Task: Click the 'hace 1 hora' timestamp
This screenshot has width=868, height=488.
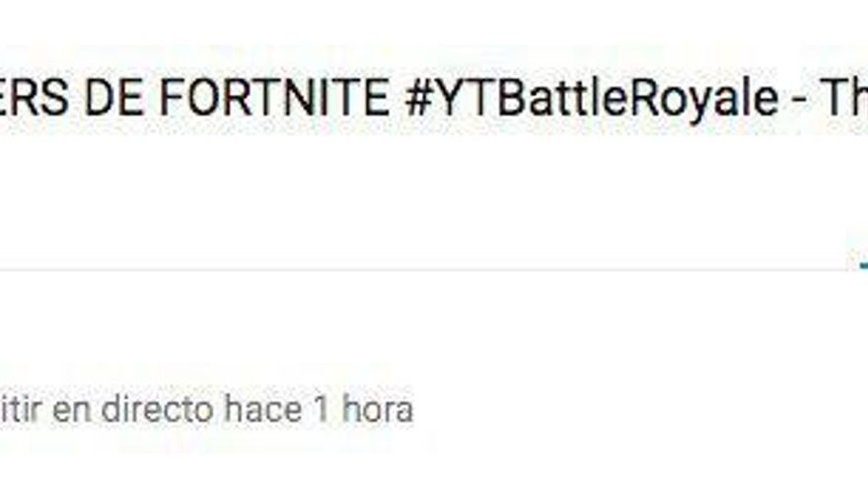Action: [x=319, y=409]
